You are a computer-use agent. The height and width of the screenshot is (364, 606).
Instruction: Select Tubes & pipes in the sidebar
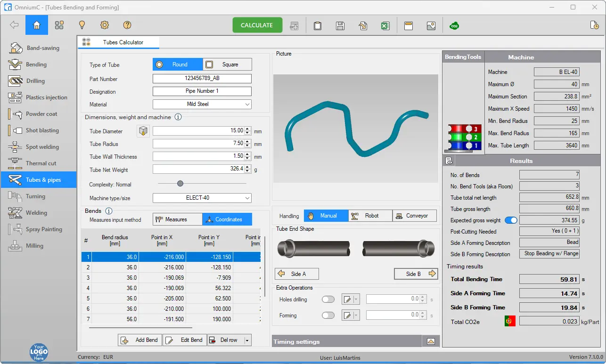(x=38, y=180)
